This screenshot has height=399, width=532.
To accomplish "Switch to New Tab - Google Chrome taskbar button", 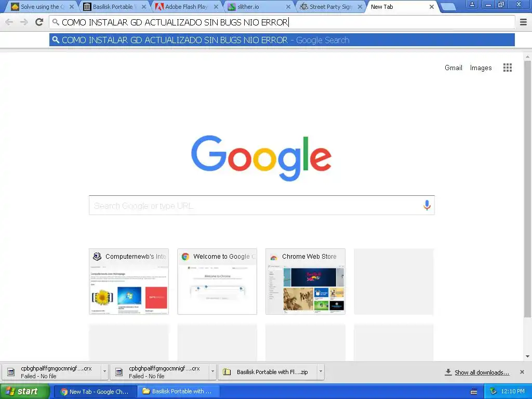I will coord(95,392).
